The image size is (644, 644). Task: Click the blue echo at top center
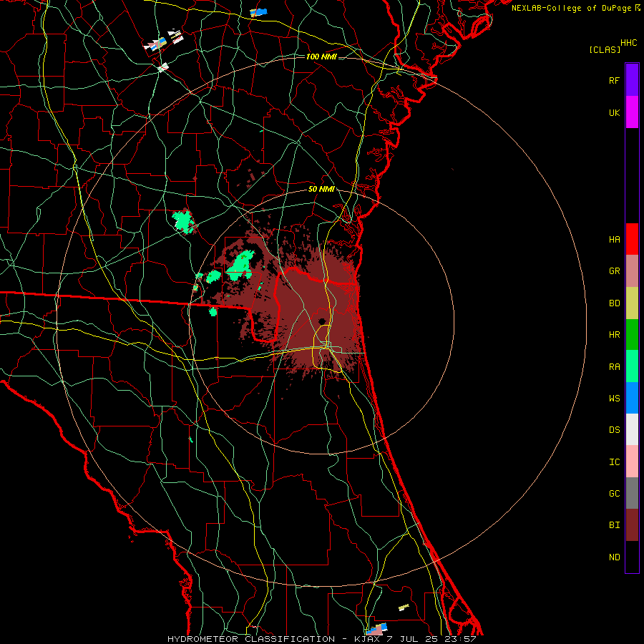pos(259,13)
